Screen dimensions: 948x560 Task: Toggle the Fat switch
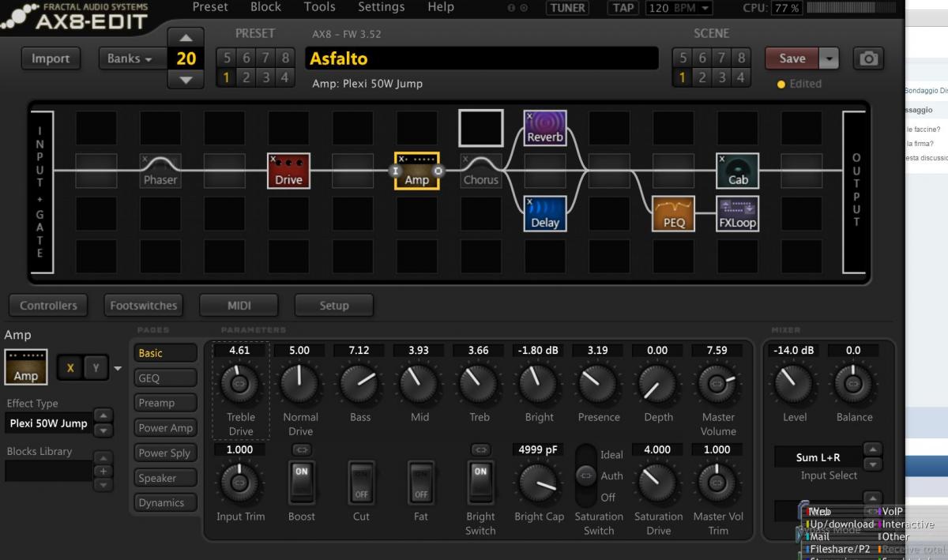pyautogui.click(x=421, y=482)
